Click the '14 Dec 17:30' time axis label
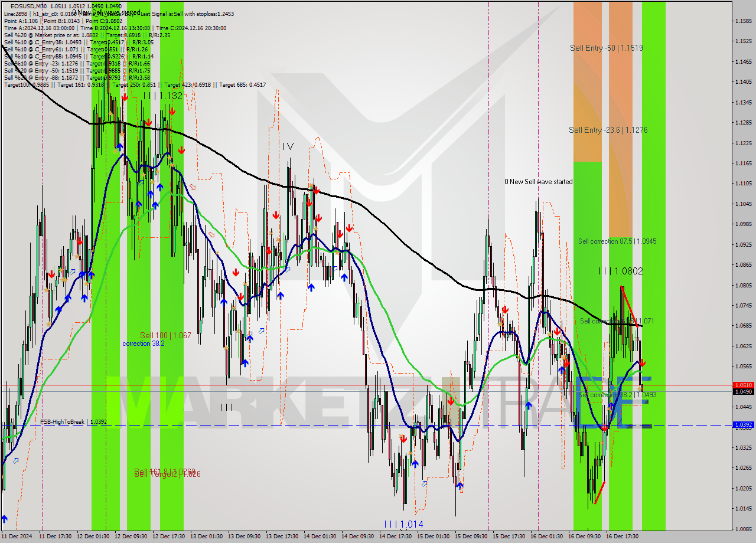756x543 pixels. pos(395,537)
